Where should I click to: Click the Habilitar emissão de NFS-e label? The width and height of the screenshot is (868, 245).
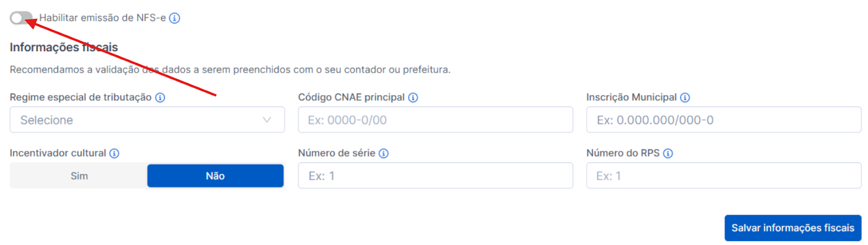point(103,18)
